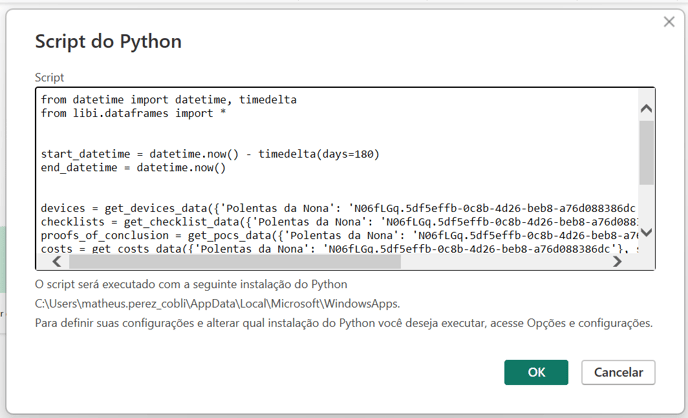
Task: Click the 'from libi.dataframes import *' line
Action: click(133, 113)
